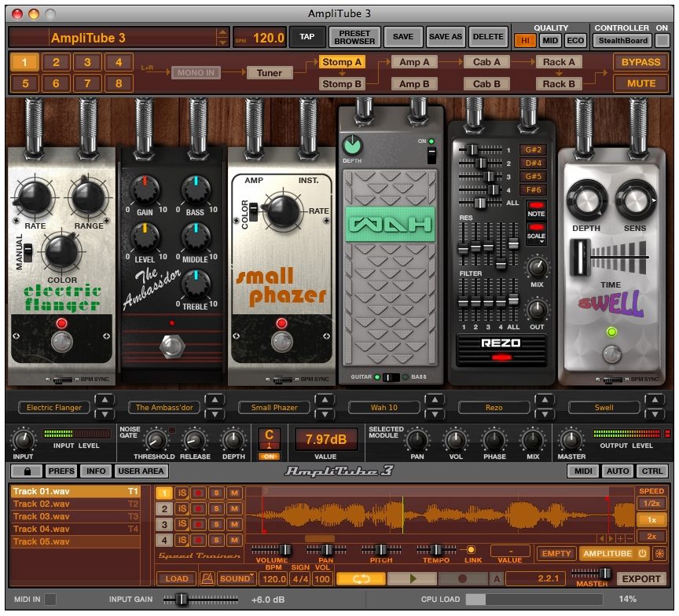Click the INPUT GAIN slider handle

point(182,599)
